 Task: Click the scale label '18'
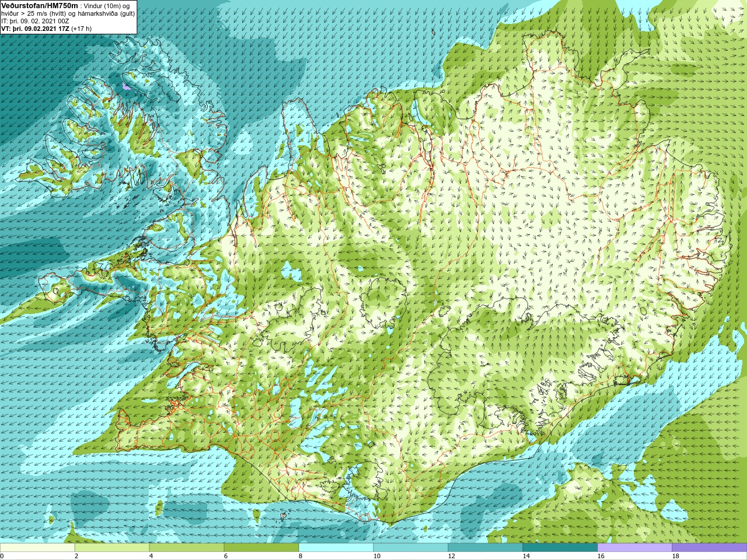click(x=675, y=556)
